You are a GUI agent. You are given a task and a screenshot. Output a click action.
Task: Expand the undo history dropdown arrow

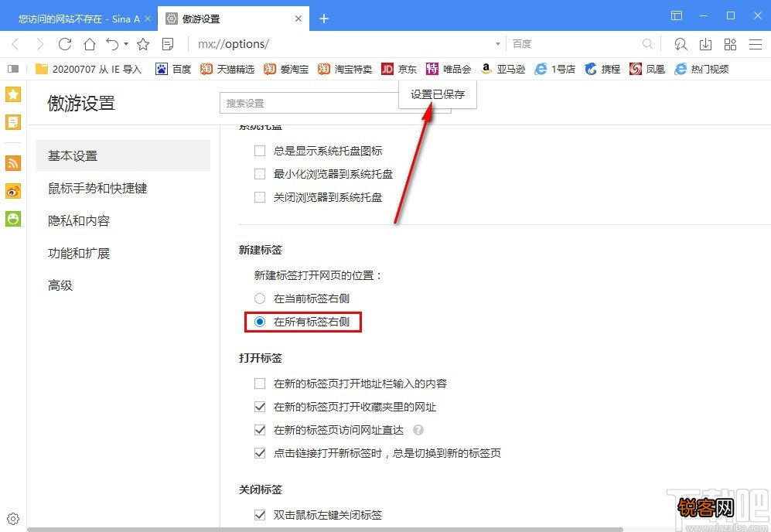coord(126,44)
